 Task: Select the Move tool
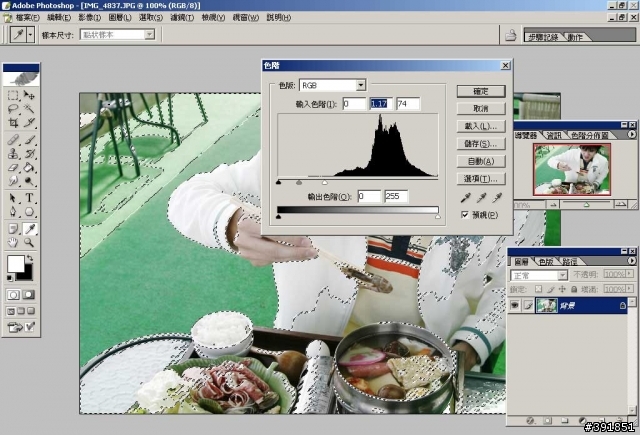coord(29,95)
